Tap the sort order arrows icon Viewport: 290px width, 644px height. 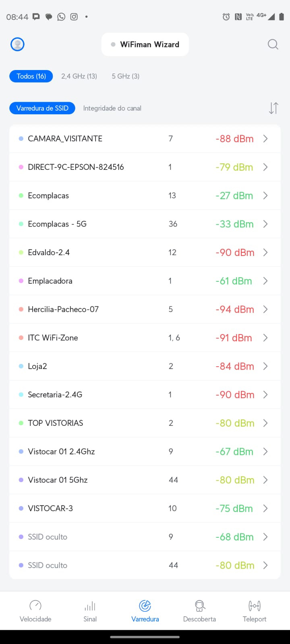point(273,108)
